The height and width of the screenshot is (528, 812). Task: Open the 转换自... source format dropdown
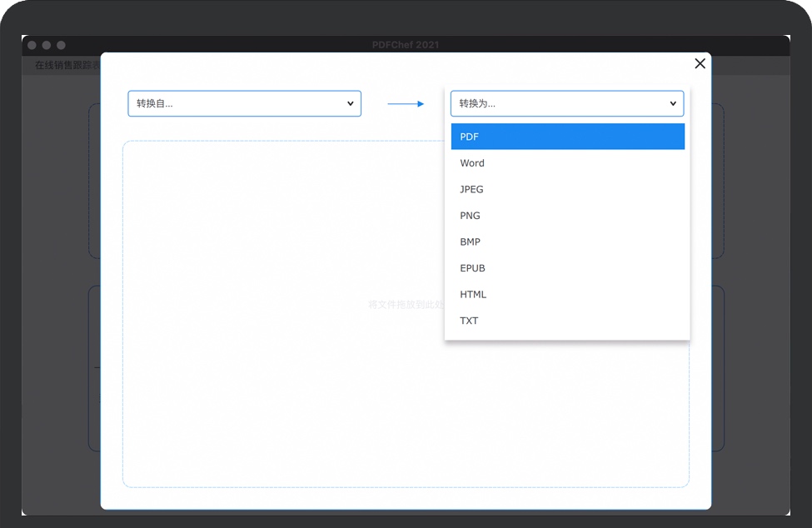(x=243, y=103)
